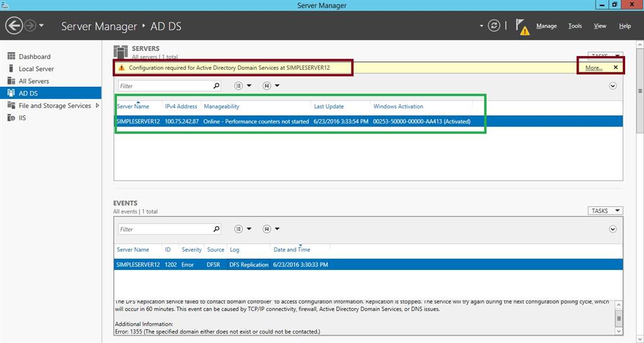This screenshot has width=644, height=343.
Task: Open the notifications flag with warning
Action: tap(523, 26)
